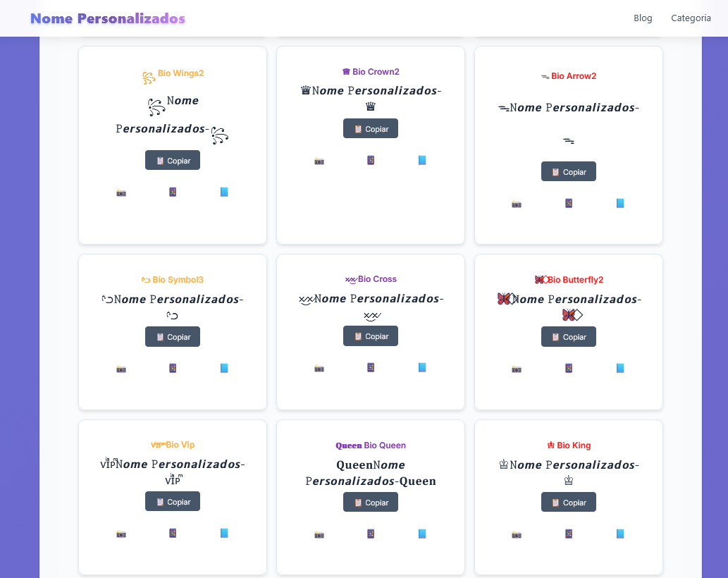Click the camera icon under Bio Symbol3 card
The height and width of the screenshot is (578, 728).
click(x=121, y=367)
